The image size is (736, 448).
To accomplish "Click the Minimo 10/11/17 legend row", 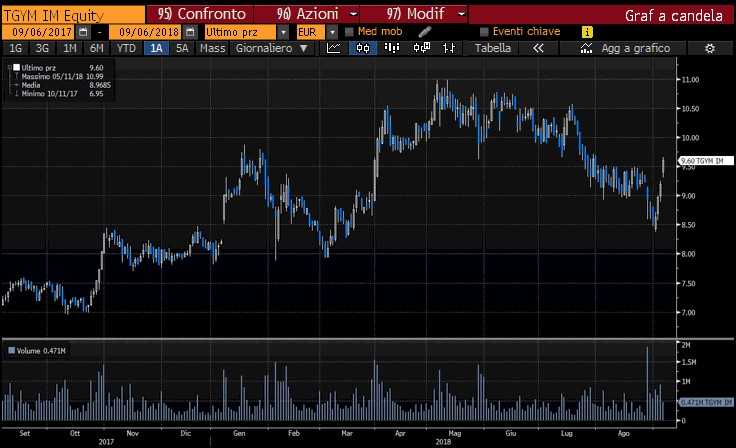I will (x=62, y=93).
